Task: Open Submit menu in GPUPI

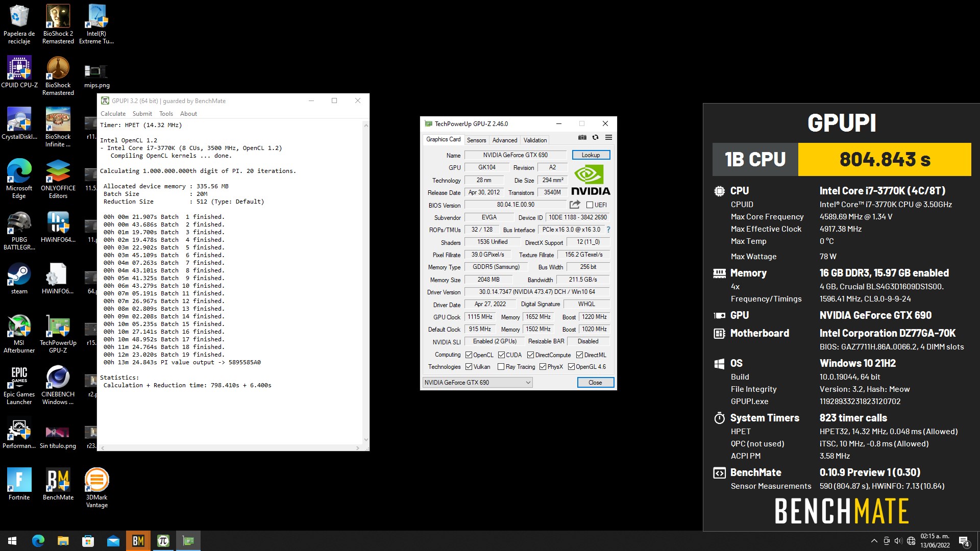Action: [142, 114]
